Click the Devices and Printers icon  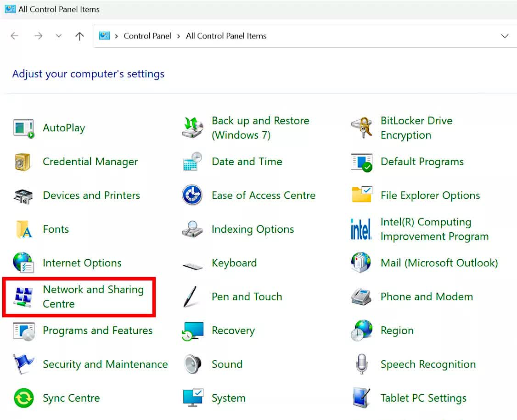pos(23,196)
